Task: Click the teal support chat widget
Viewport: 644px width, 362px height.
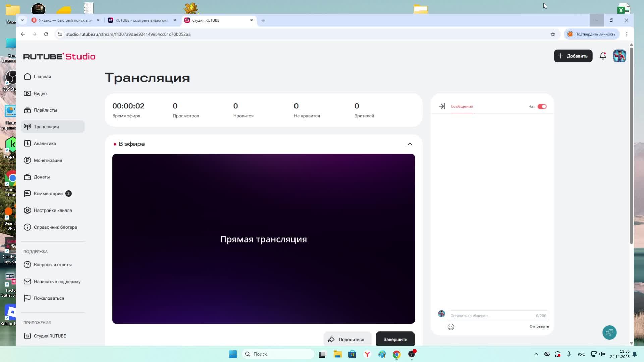Action: (x=609, y=332)
